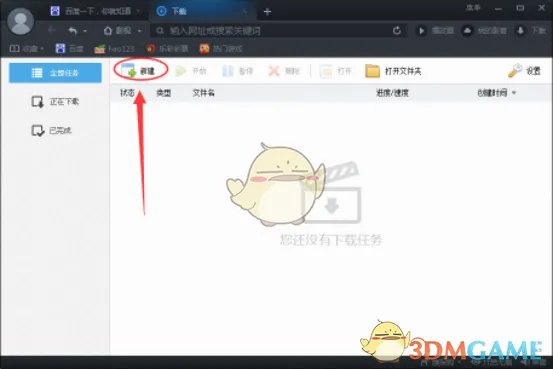Click the 文件名 column header
The height and width of the screenshot is (369, 553).
coord(203,93)
